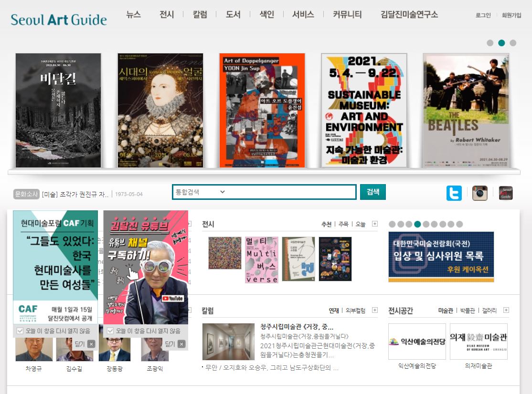This screenshot has width=532, height=394.
Task: Switch to the 추천 exhibition tab
Action: 326,224
